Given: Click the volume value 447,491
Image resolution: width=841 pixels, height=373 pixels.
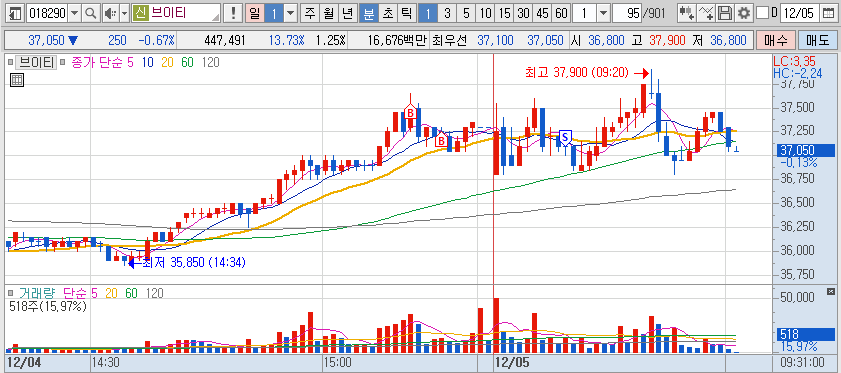Looking at the screenshot, I should (225, 40).
